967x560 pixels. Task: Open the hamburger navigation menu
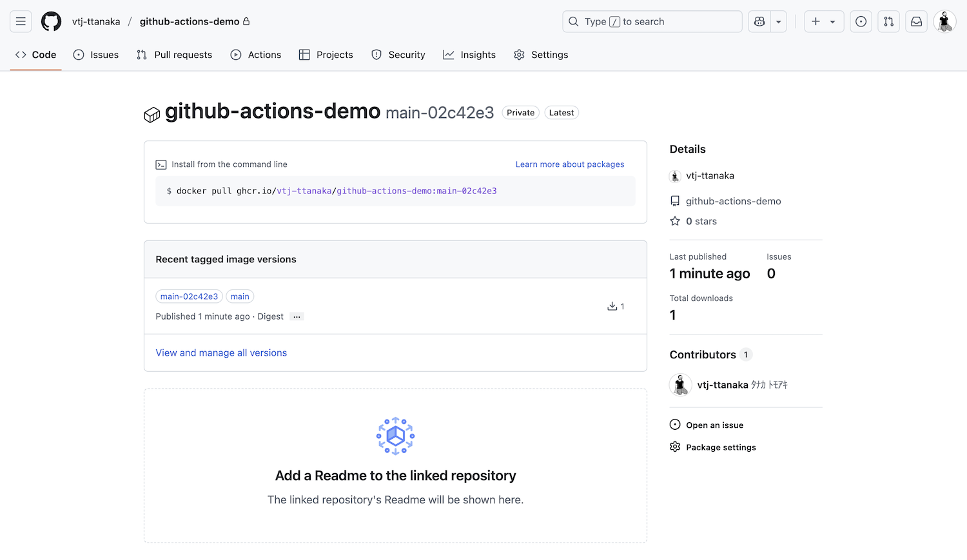click(x=21, y=21)
